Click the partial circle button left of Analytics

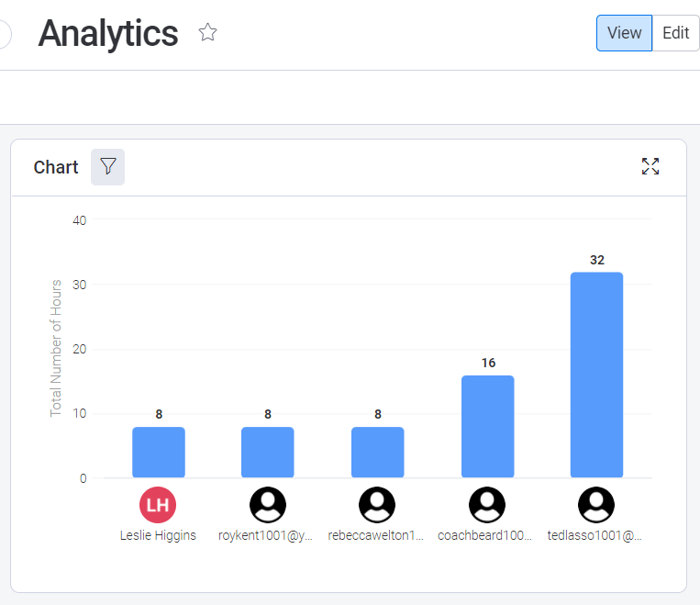click(x=4, y=34)
